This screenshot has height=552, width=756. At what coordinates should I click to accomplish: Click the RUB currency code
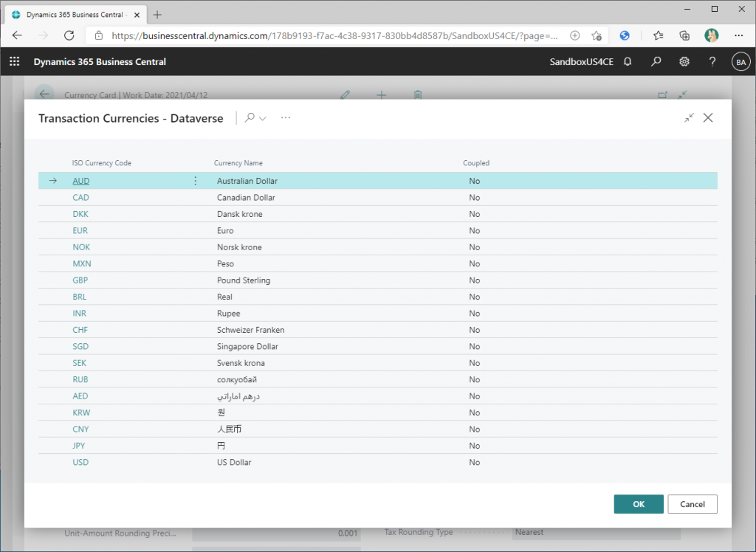pyautogui.click(x=80, y=380)
